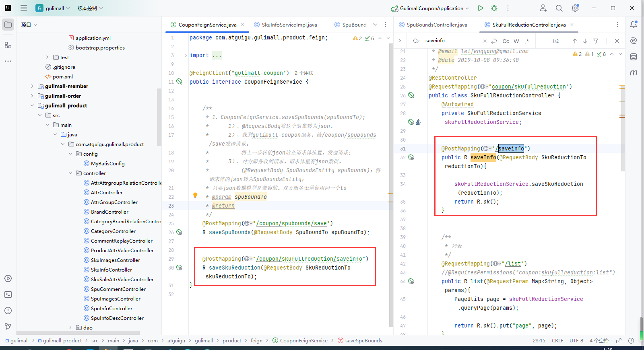Collapse the controller package
This screenshot has height=350, width=644.
coord(70,173)
